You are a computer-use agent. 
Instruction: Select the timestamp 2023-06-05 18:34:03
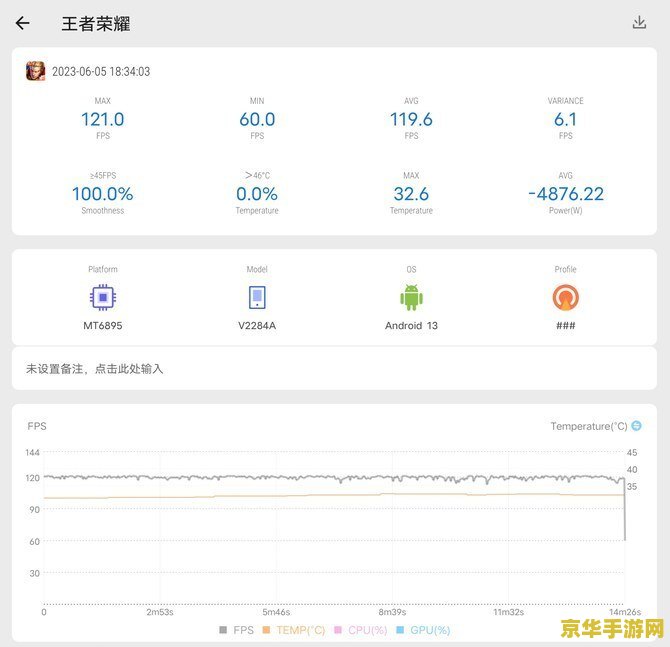click(101, 71)
